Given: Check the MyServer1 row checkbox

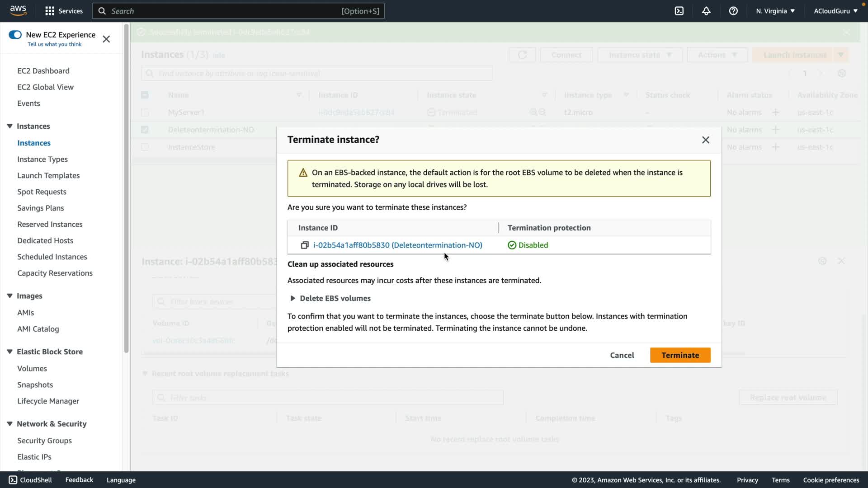Looking at the screenshot, I should (145, 113).
